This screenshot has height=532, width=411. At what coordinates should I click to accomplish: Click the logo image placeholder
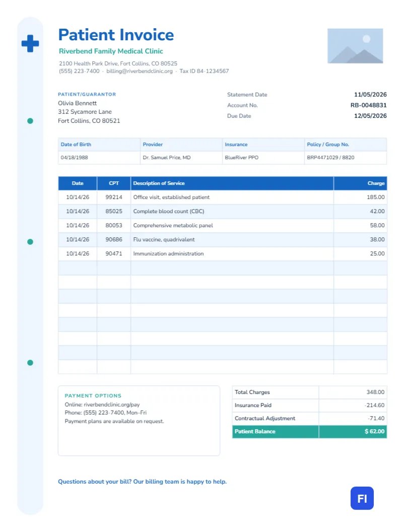[x=355, y=46]
